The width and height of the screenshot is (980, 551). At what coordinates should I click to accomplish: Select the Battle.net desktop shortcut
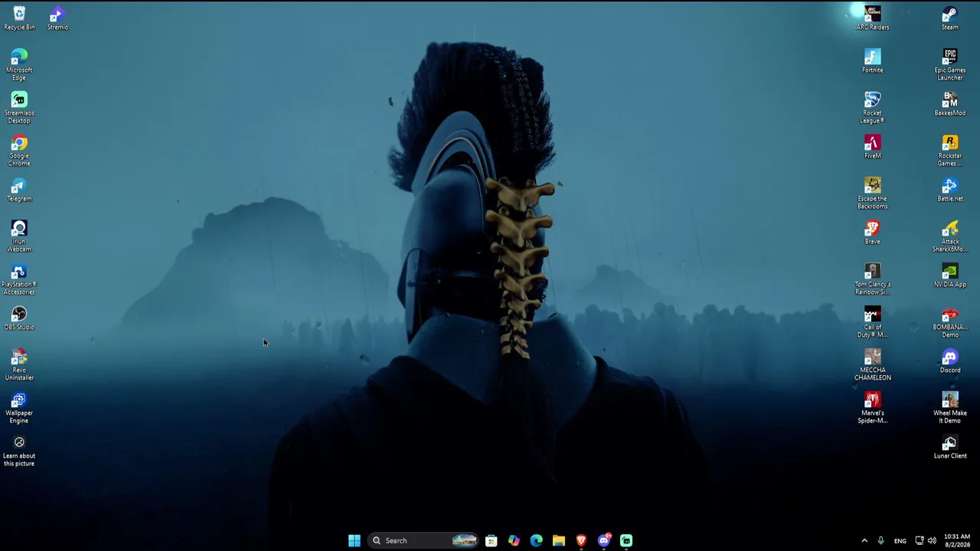(950, 190)
